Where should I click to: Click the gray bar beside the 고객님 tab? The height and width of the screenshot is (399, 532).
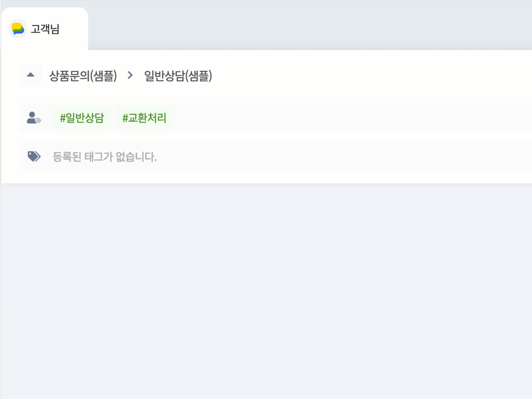click(x=310, y=25)
